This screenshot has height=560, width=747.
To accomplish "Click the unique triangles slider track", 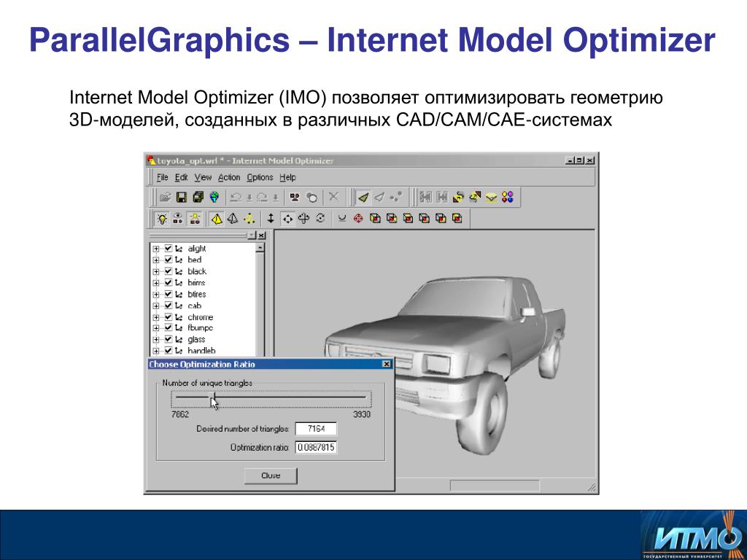I will click(271, 396).
